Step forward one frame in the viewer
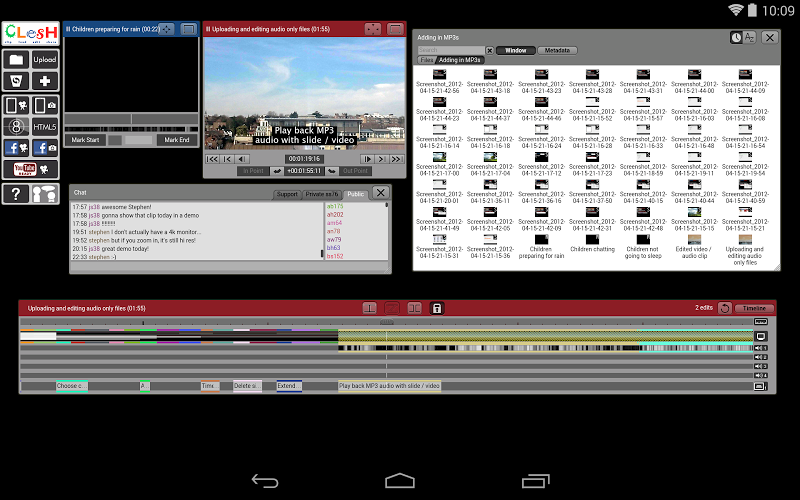Image resolution: width=800 pixels, height=500 pixels. coord(368,158)
